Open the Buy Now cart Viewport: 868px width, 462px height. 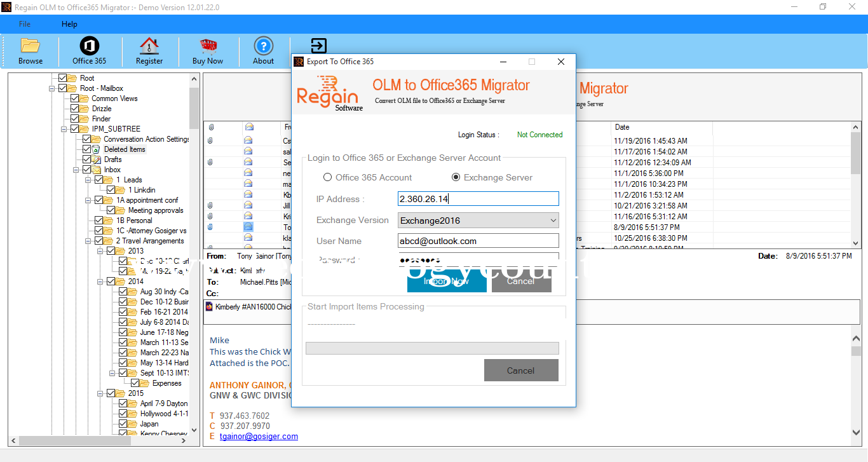(x=208, y=51)
